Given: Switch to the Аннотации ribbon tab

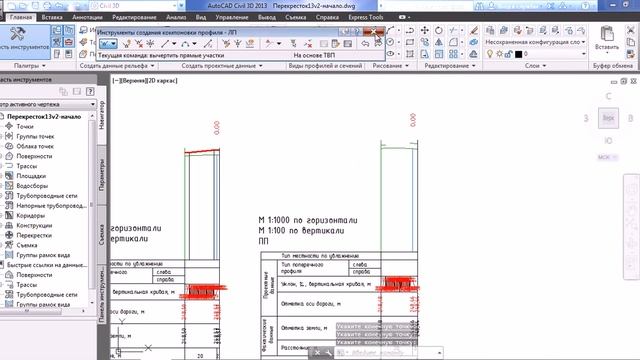Looking at the screenshot, I should [x=87, y=17].
